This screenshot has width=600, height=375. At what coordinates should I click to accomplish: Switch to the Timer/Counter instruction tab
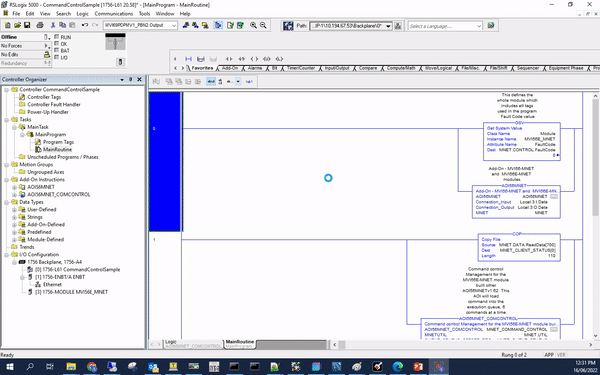[301, 68]
